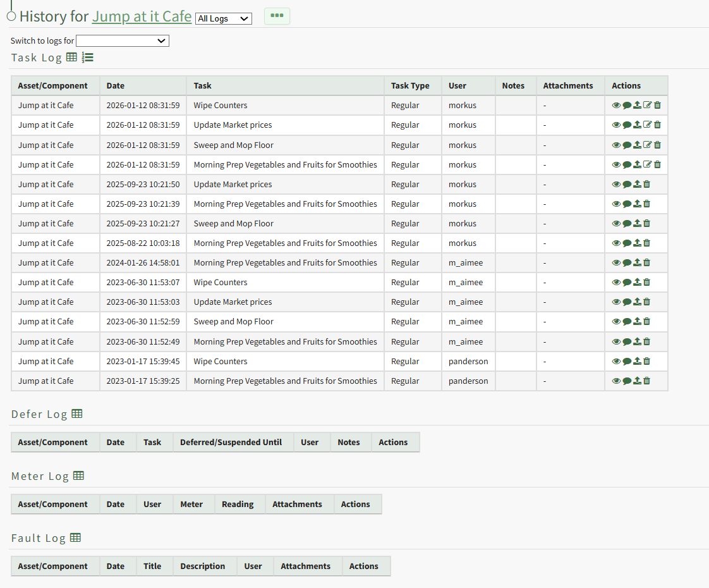Image resolution: width=709 pixels, height=588 pixels.
Task: Delete the 2025-08-22 Morning Prep entry
Action: click(x=646, y=243)
